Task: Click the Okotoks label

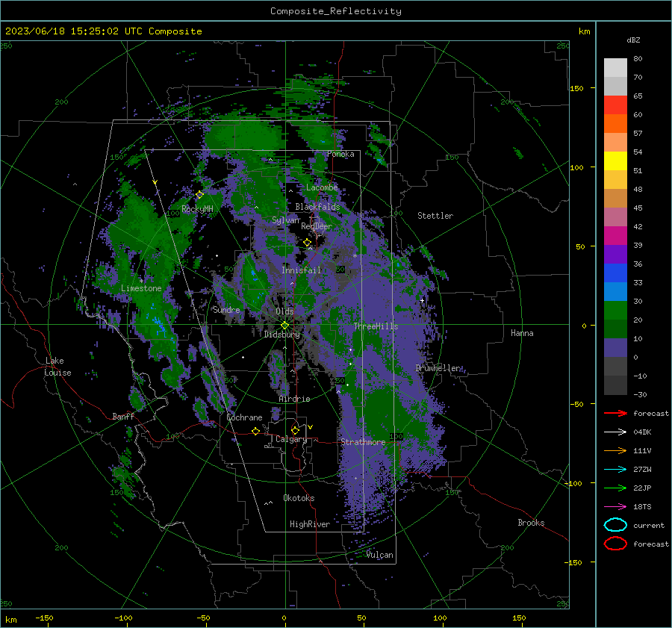Action: [299, 498]
